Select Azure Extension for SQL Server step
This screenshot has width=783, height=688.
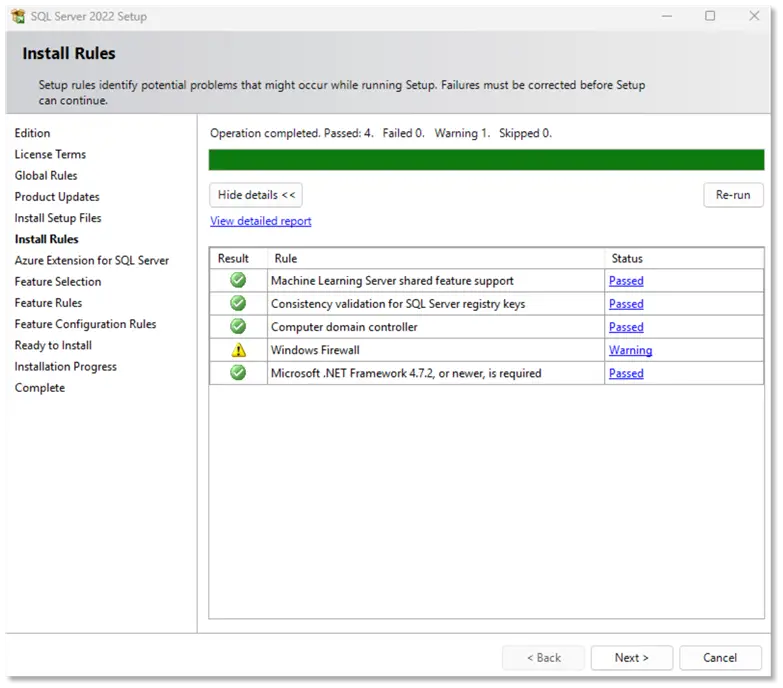(92, 260)
